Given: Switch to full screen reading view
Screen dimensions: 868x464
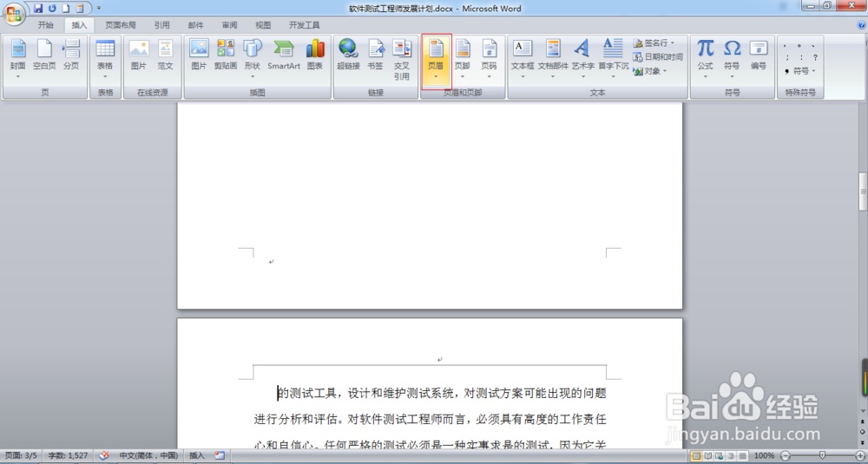Looking at the screenshot, I should coord(708,455).
